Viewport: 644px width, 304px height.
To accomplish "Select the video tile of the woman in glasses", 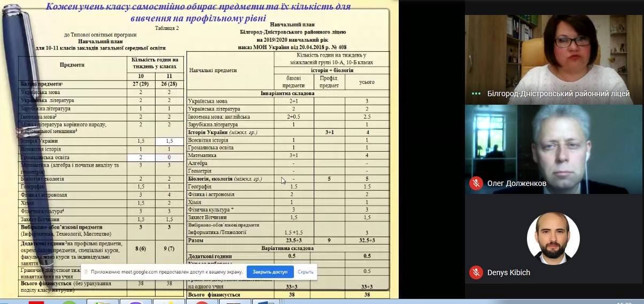I will pyautogui.click(x=554, y=59).
